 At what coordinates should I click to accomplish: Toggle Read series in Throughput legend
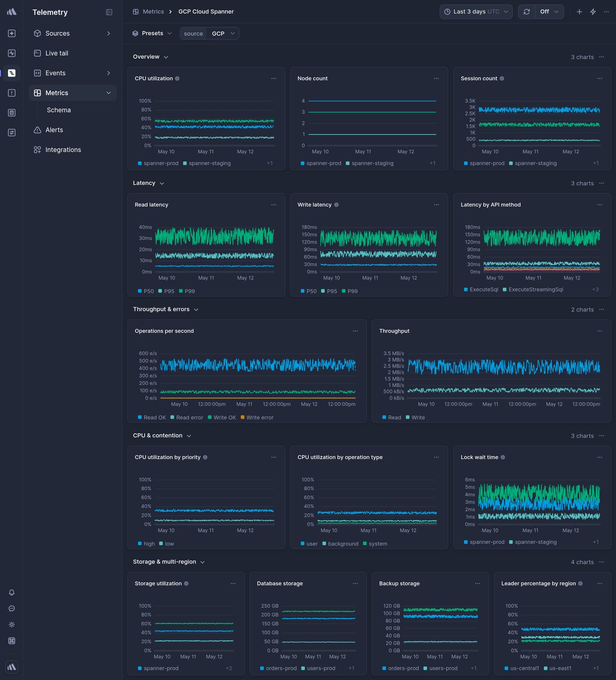[x=392, y=417]
